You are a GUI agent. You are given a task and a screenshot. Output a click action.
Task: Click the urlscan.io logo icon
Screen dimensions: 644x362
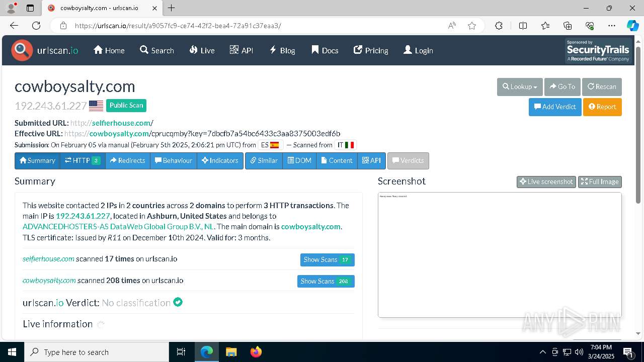coord(22,50)
